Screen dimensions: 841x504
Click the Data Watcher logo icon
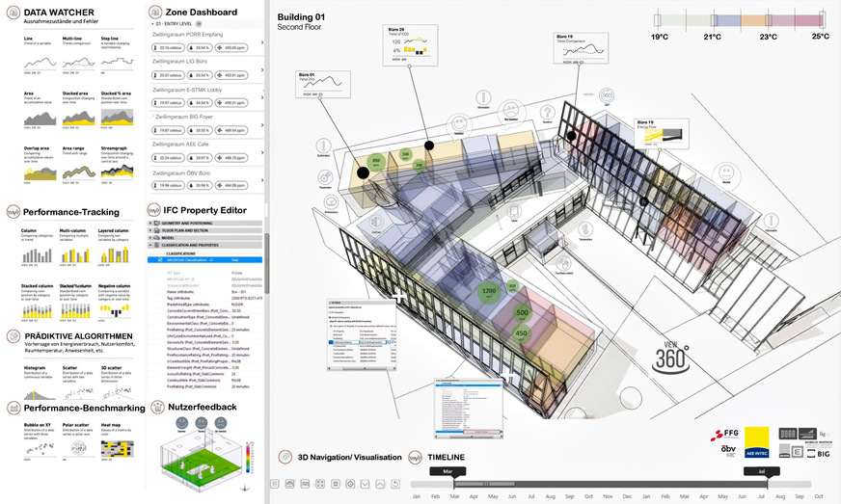[x=11, y=15]
